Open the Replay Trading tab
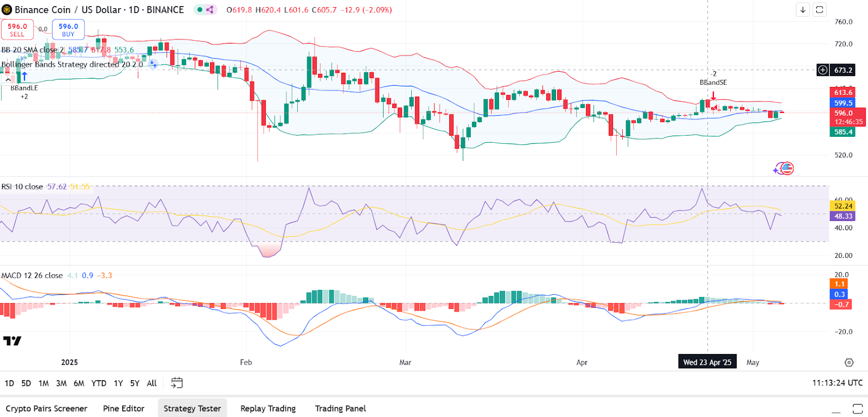 click(x=268, y=409)
